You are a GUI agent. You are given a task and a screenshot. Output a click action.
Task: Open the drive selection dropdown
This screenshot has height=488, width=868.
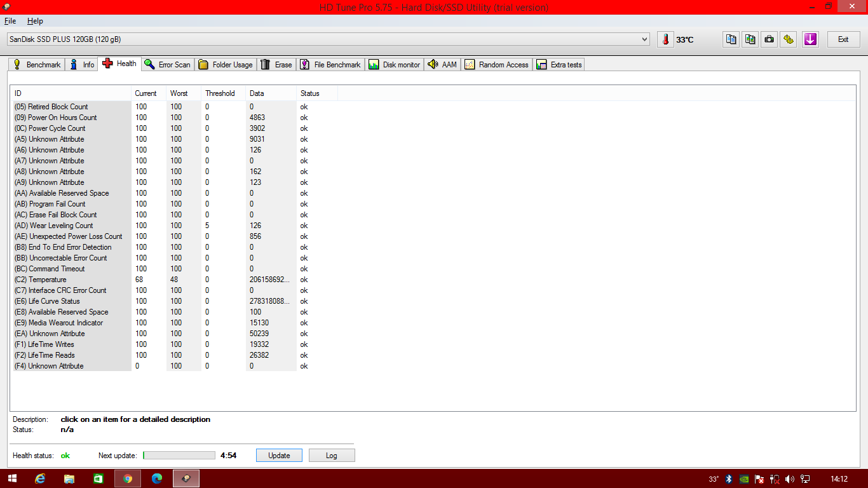coord(329,39)
